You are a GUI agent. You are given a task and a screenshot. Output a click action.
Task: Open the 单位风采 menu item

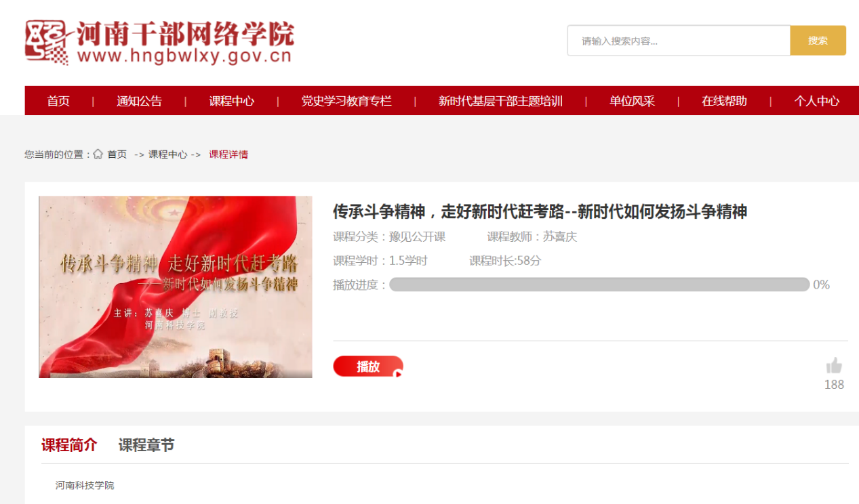pos(632,101)
